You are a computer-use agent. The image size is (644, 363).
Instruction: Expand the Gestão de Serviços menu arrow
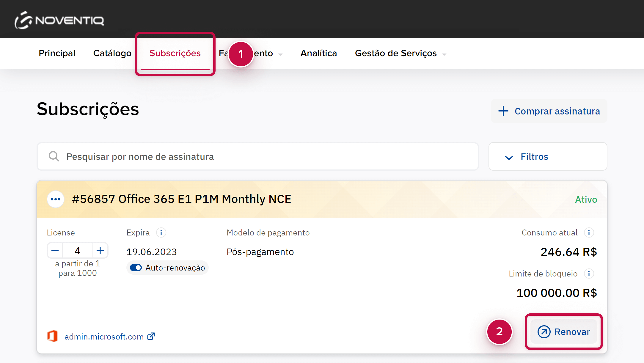444,54
